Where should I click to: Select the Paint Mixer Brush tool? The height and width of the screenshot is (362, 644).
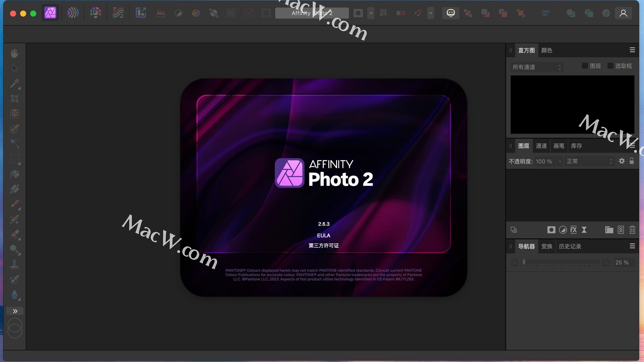pyautogui.click(x=14, y=219)
